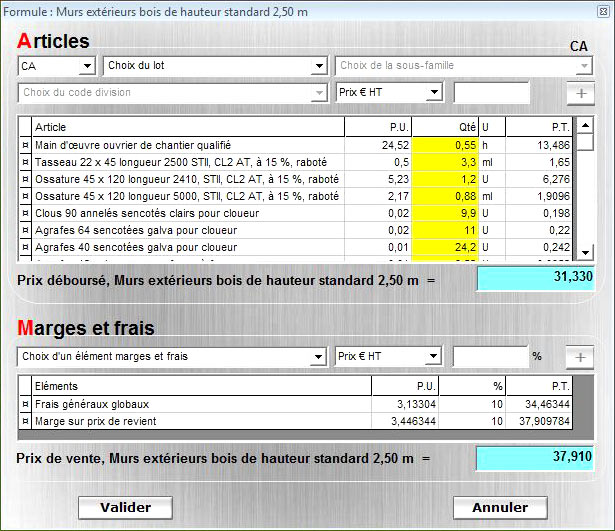Click the Prix déboursé total 31,330
Viewport: 615px width, 531px height.
click(535, 279)
